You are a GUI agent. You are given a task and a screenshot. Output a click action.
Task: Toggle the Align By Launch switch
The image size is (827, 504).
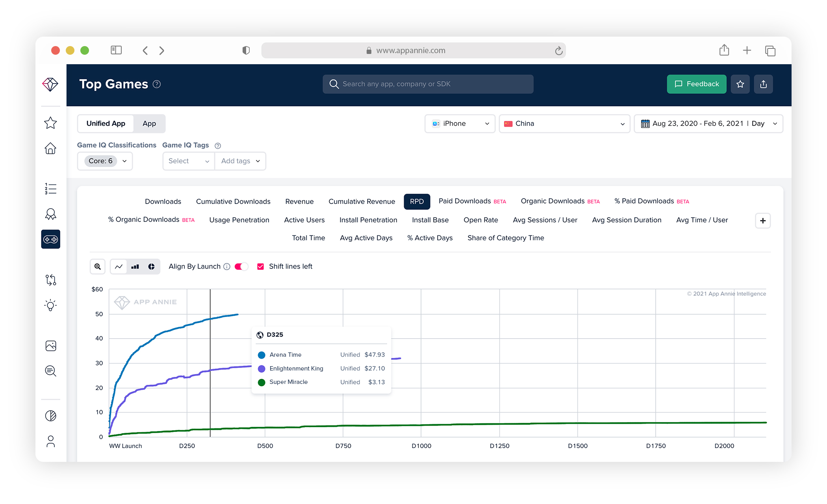coord(239,267)
